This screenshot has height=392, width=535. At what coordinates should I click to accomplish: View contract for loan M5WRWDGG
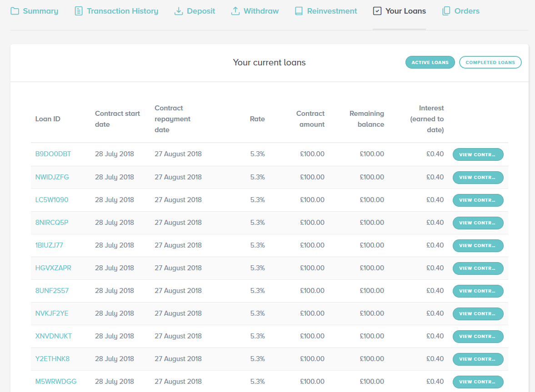(478, 382)
